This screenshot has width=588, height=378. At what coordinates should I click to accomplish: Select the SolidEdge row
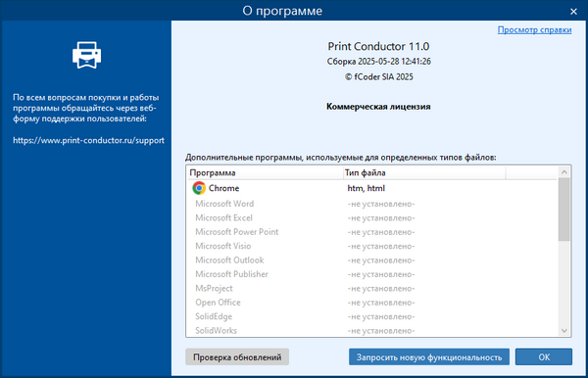(371, 316)
